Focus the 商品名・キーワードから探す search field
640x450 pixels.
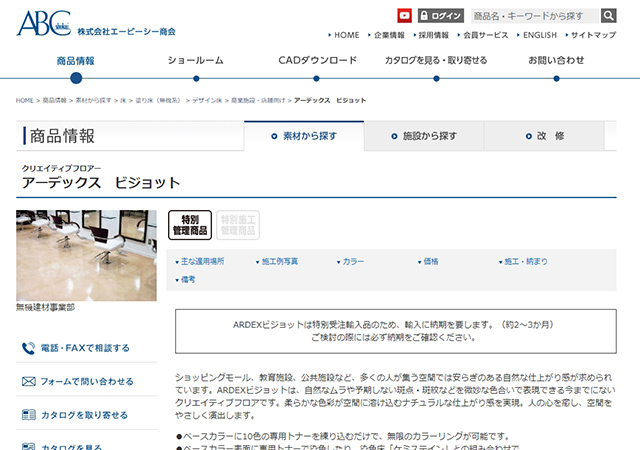(534, 16)
